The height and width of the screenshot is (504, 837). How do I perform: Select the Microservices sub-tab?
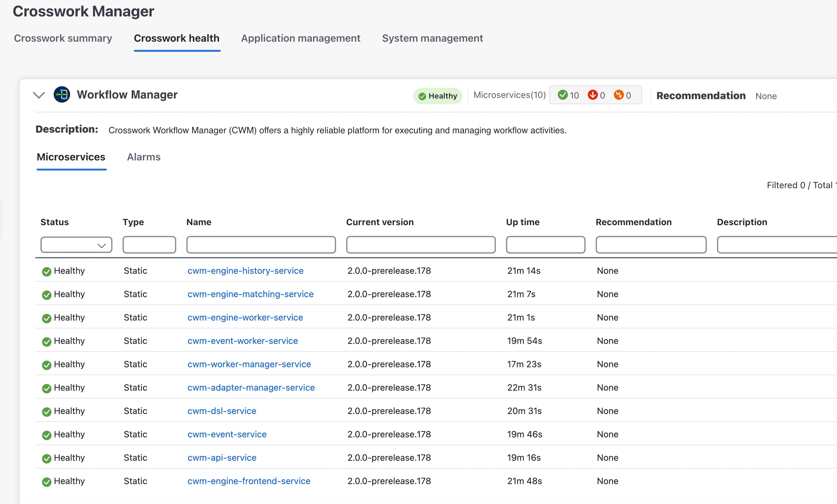tap(71, 157)
